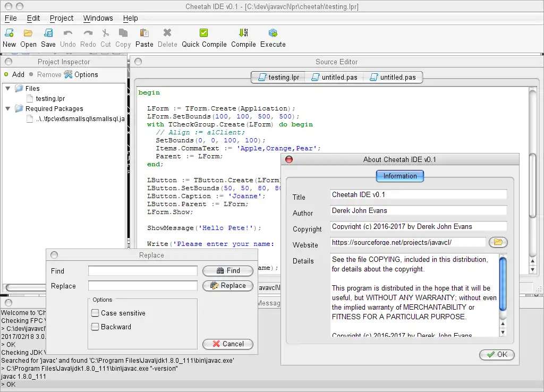Enable the Backward search checkbox

point(95,327)
